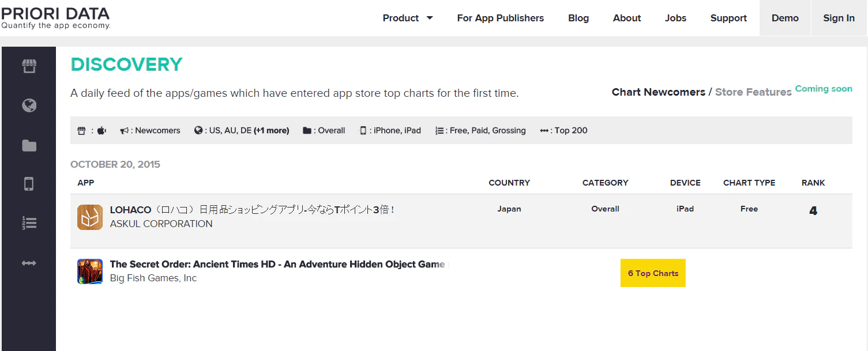Click the iPad device cell
The width and height of the screenshot is (868, 351).
(685, 209)
